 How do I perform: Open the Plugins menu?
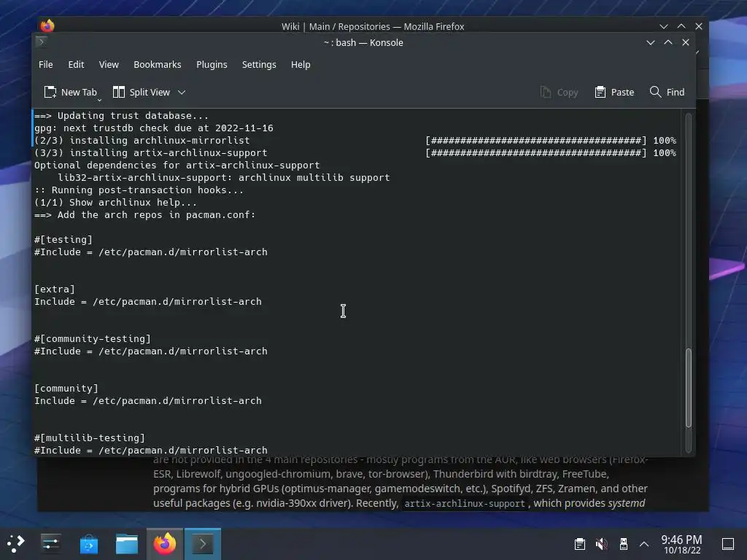(x=212, y=64)
